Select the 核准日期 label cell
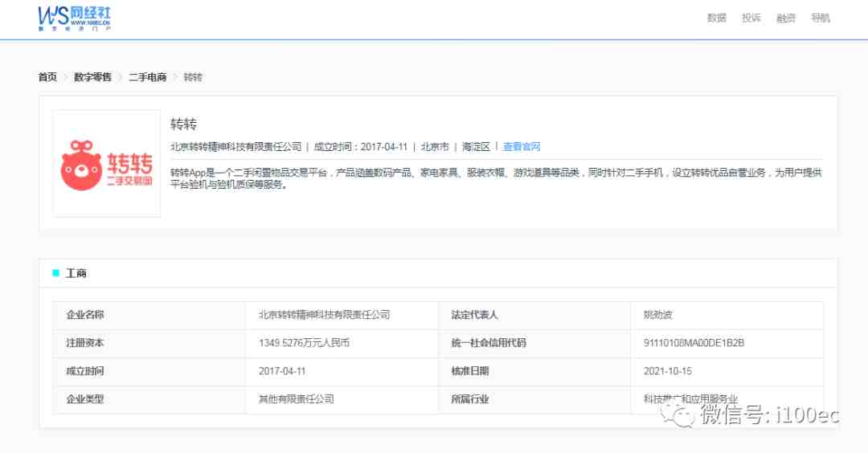The width and height of the screenshot is (868, 453). [534, 372]
